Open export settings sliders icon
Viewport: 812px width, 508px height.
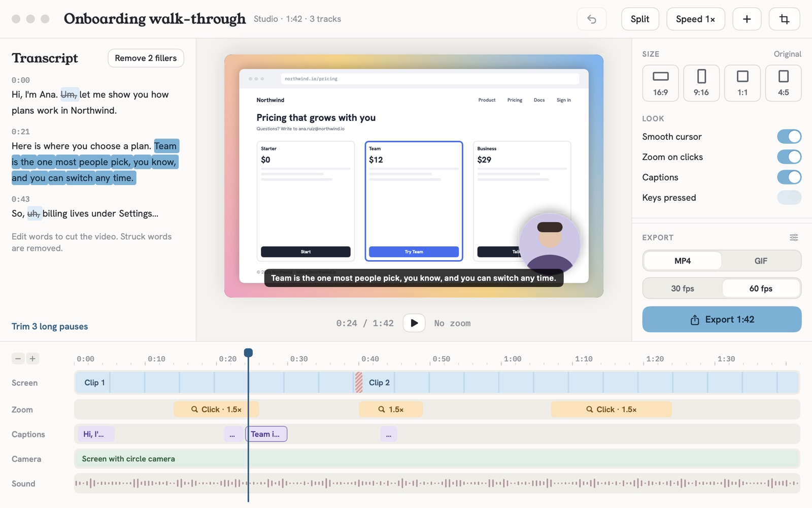(x=794, y=238)
